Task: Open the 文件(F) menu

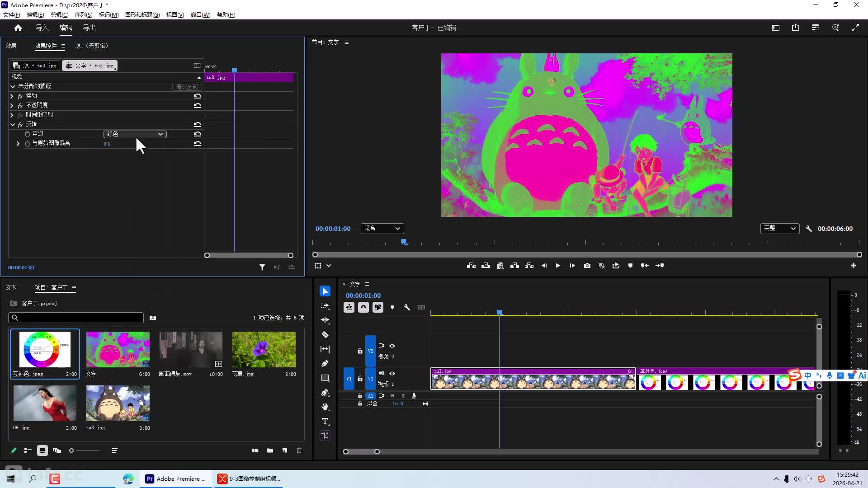Action: click(12, 14)
